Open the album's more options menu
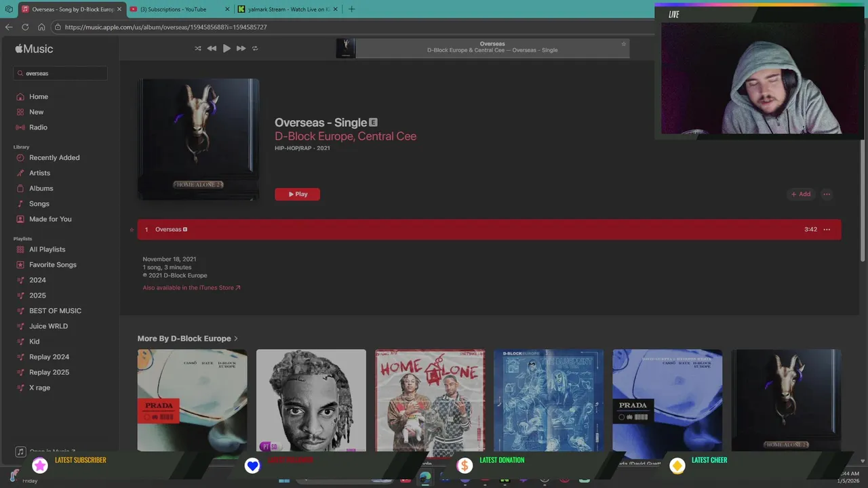The width and height of the screenshot is (868, 488). 827,195
